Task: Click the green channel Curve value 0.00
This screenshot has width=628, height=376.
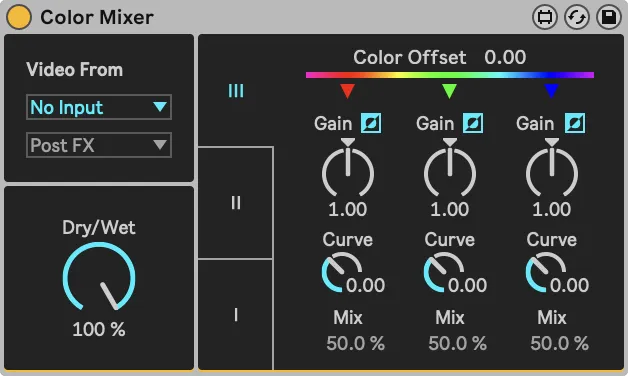Action: [x=467, y=285]
